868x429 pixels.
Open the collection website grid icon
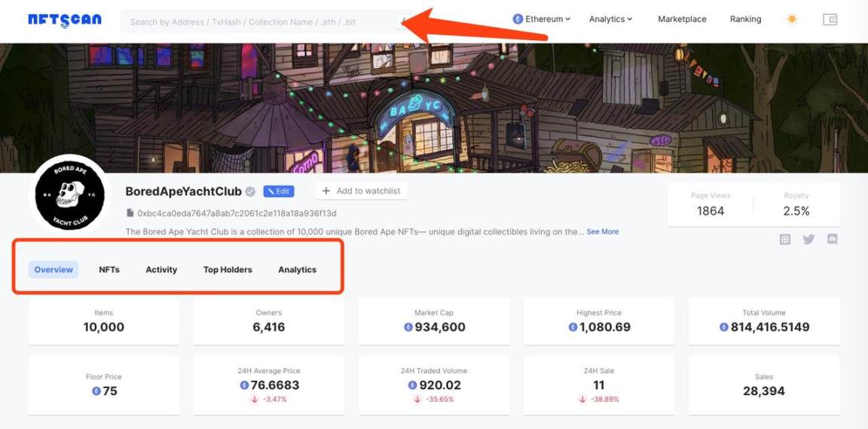(785, 240)
